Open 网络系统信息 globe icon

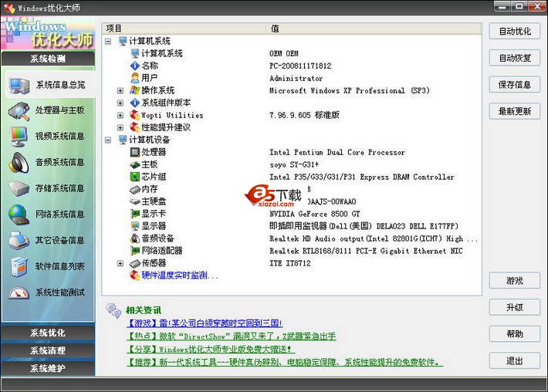[19, 215]
